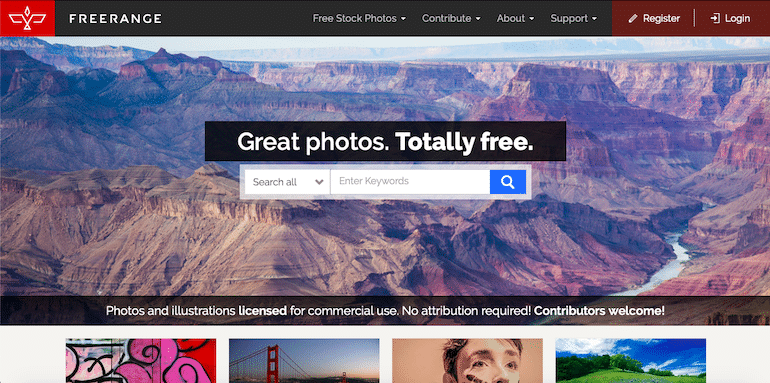Open the About menu
This screenshot has width=770, height=383.
(x=515, y=18)
